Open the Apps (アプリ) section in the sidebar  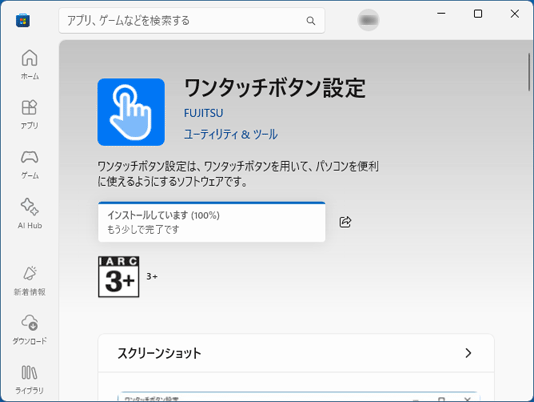pos(30,114)
